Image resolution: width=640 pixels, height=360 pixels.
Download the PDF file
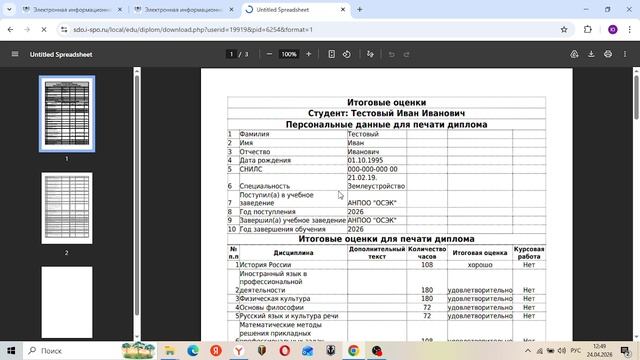591,54
